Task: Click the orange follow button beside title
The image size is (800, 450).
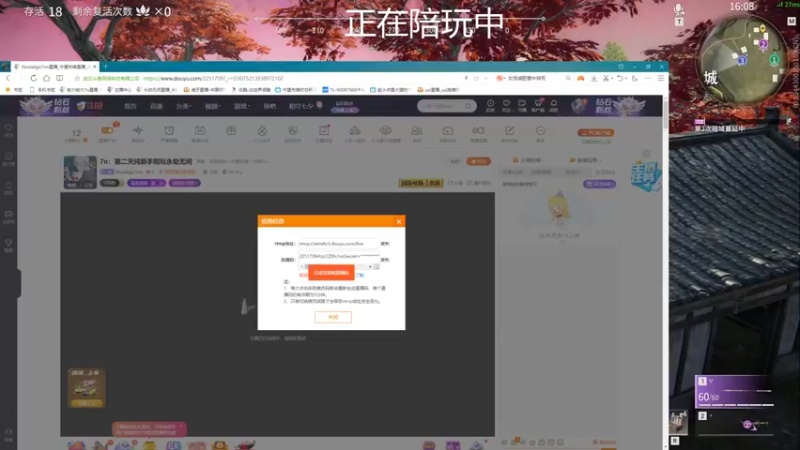Action: coord(479,161)
